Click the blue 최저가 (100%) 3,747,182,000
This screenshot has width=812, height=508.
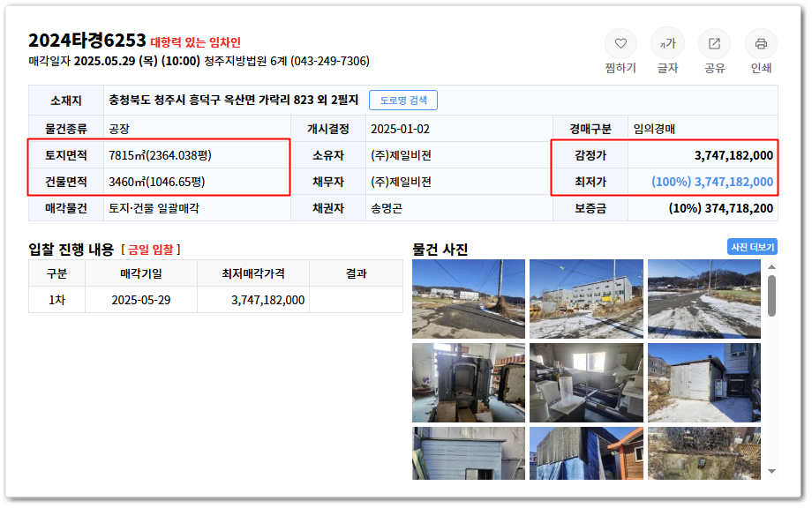pyautogui.click(x=712, y=182)
